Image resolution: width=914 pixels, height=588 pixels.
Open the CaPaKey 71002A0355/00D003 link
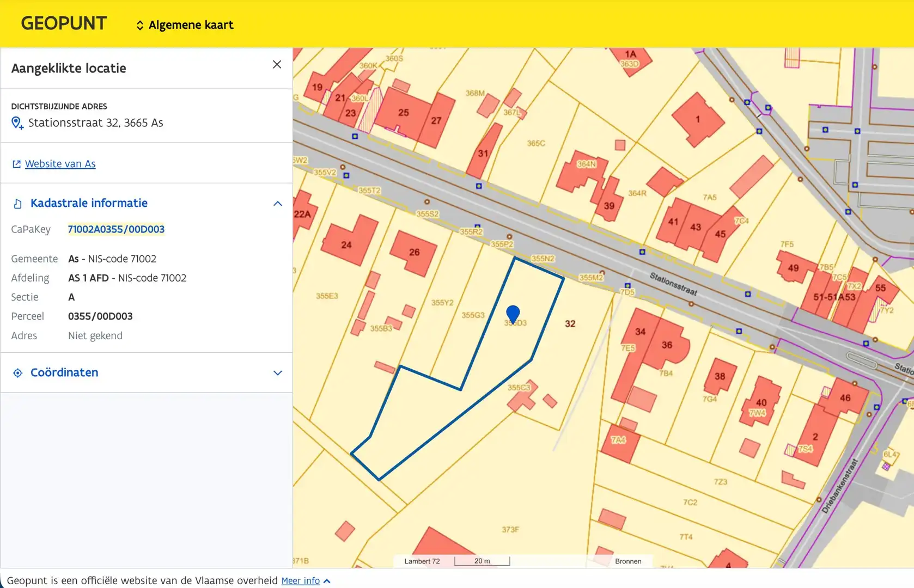click(116, 229)
